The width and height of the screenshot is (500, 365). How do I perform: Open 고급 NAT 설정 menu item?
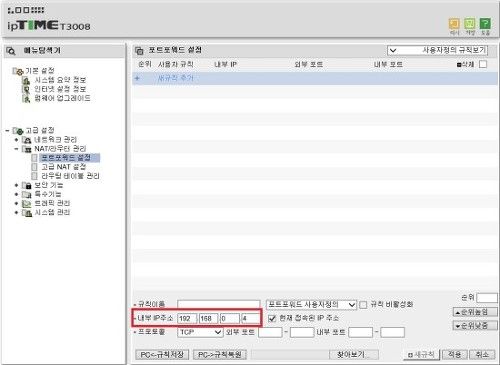[x=64, y=167]
